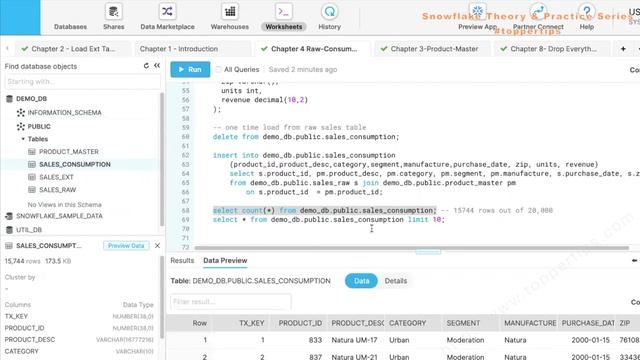Viewport: 640px width, 360px height.
Task: Open UTIL_DB database
Action: (29, 230)
